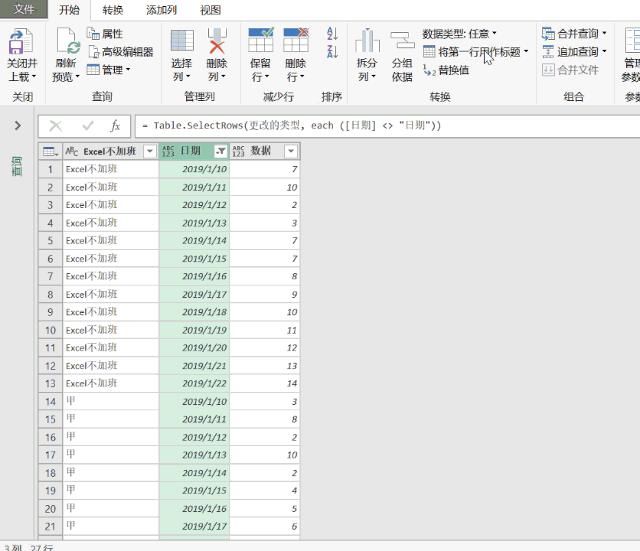Viewport: 640px width, 551px height.
Task: Switch to the Transform tab
Action: pyautogui.click(x=113, y=10)
